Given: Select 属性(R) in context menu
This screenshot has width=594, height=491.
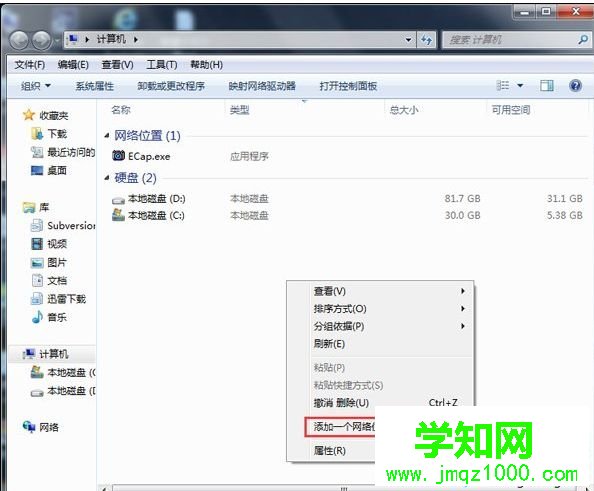Looking at the screenshot, I should tap(330, 450).
